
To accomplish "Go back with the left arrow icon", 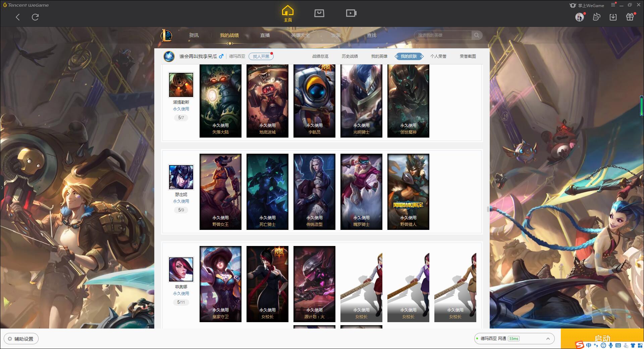I will (x=18, y=17).
